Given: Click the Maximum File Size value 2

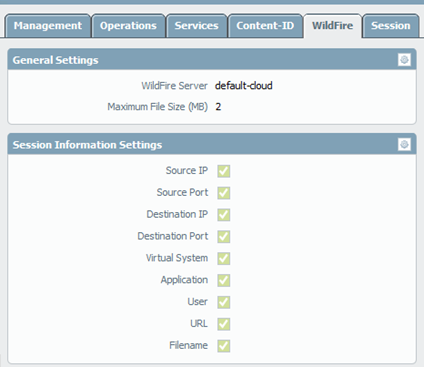Looking at the screenshot, I should [218, 107].
